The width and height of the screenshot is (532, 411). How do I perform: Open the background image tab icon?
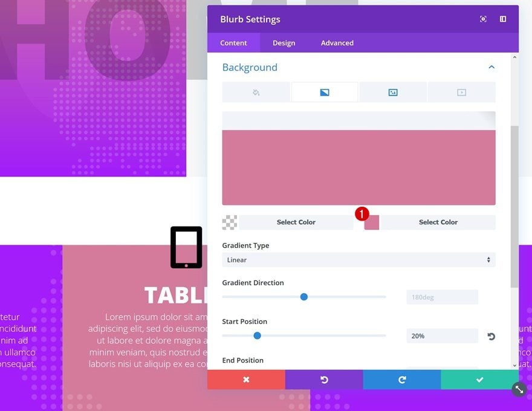(x=393, y=92)
